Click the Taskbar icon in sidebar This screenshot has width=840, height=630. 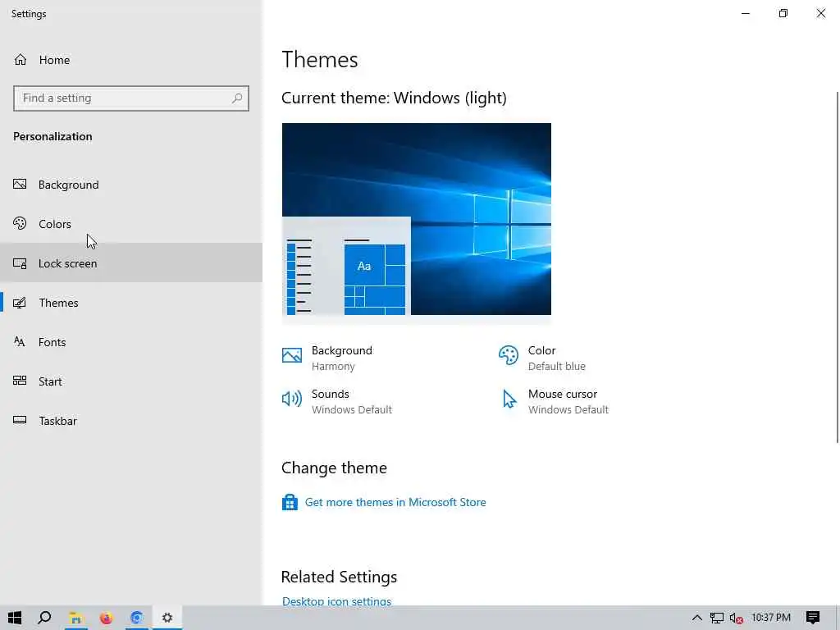[x=20, y=420]
